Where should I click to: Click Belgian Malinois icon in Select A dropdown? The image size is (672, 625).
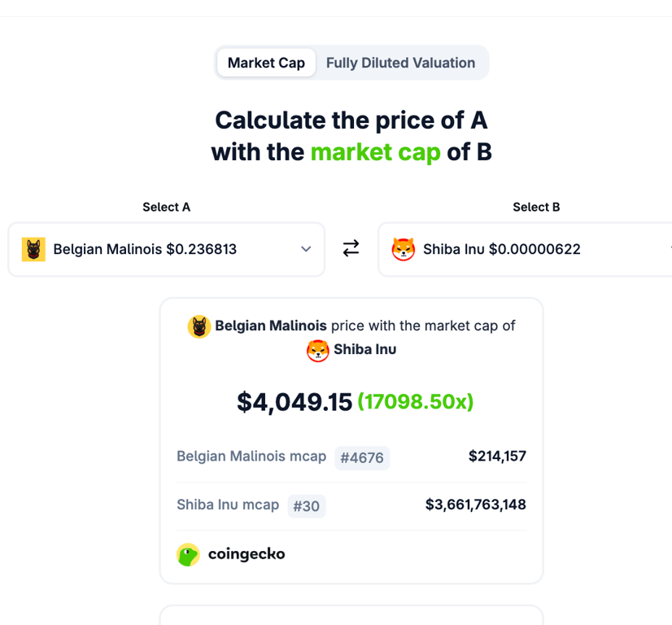[33, 249]
